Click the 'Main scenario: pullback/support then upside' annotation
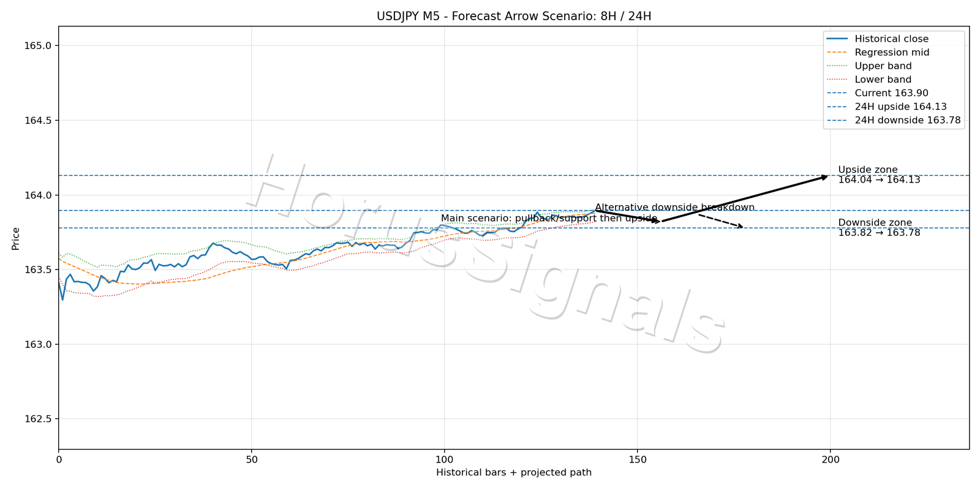Screen dimensions: 980x490 click(549, 218)
